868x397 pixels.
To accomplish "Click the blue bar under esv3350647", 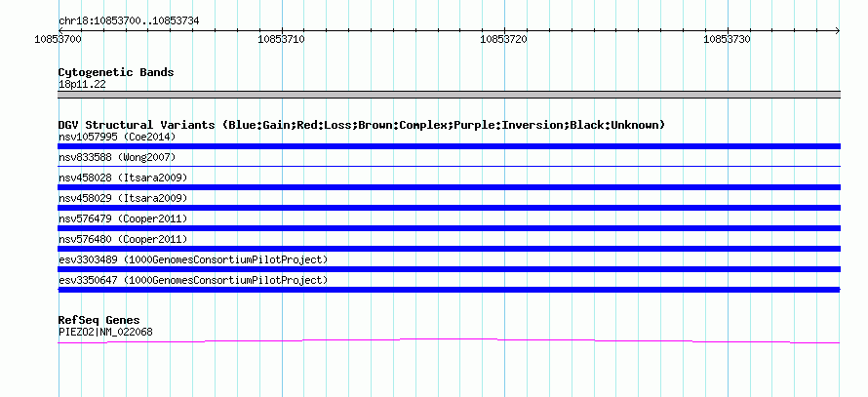I will pos(449,290).
